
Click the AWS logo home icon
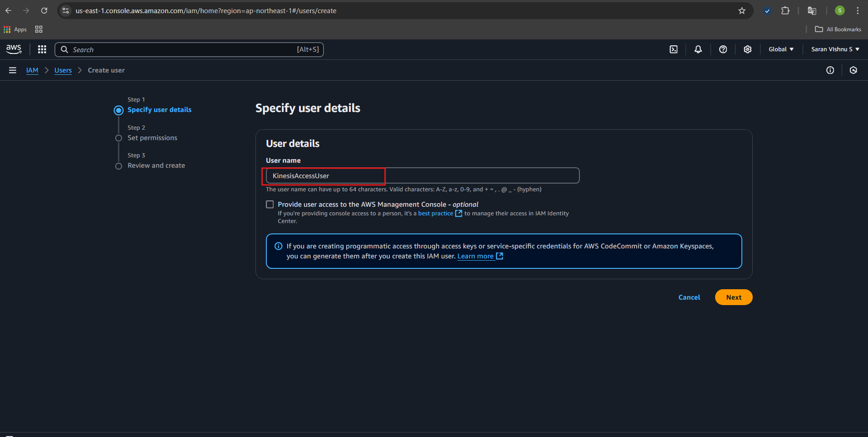pyautogui.click(x=14, y=49)
